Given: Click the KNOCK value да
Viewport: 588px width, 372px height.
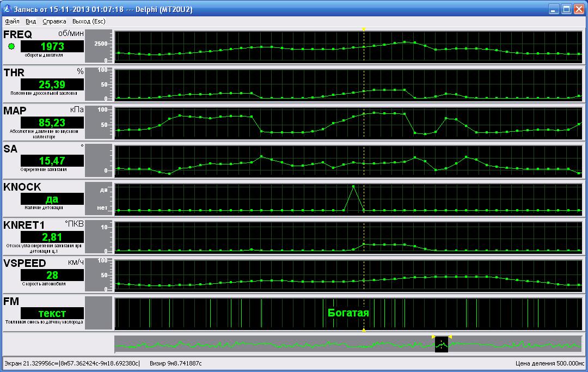Looking at the screenshot, I should click(x=52, y=199).
